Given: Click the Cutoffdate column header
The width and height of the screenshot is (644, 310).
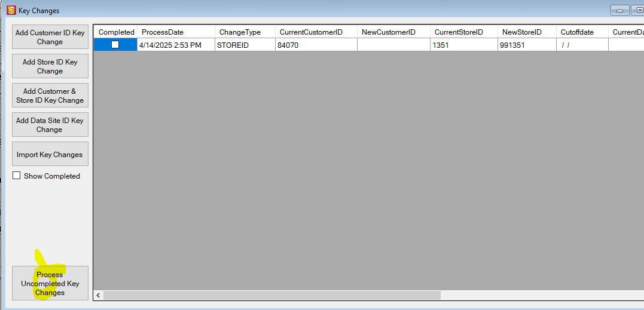Looking at the screenshot, I should click(582, 32).
